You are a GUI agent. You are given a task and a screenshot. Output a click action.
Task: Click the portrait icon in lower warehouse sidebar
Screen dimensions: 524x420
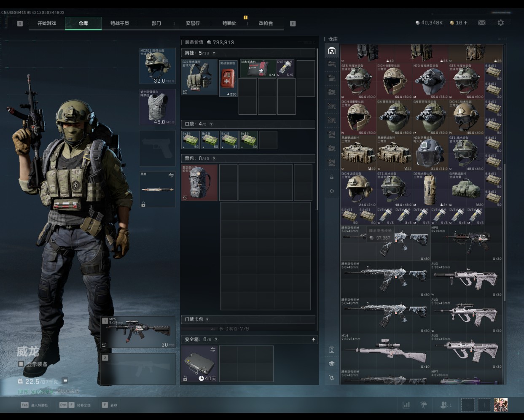332,350
